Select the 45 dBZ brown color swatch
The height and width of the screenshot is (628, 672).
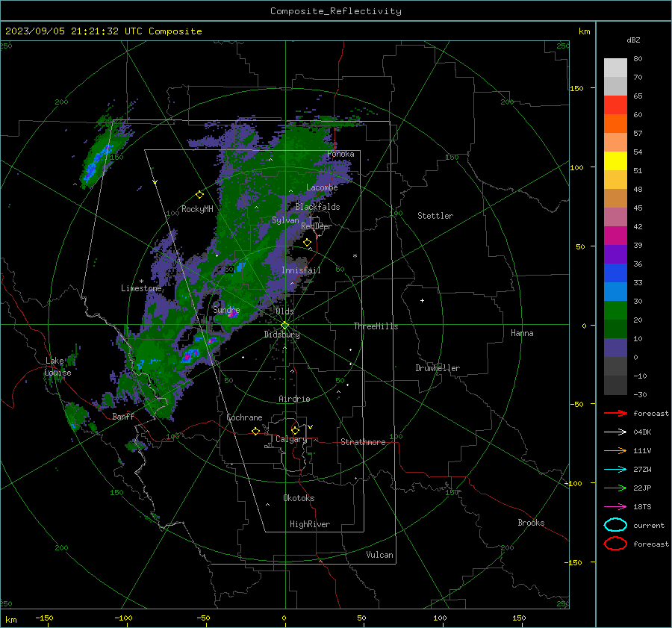point(615,199)
